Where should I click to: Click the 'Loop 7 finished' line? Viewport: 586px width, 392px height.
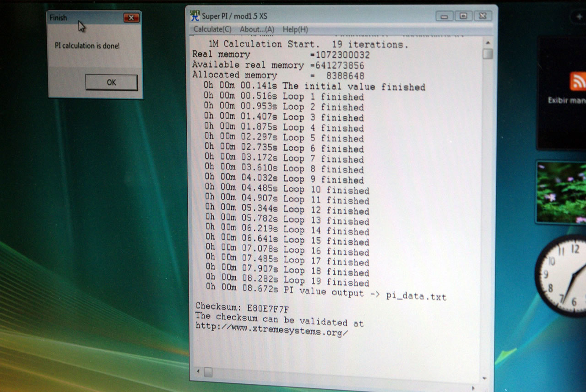point(284,158)
